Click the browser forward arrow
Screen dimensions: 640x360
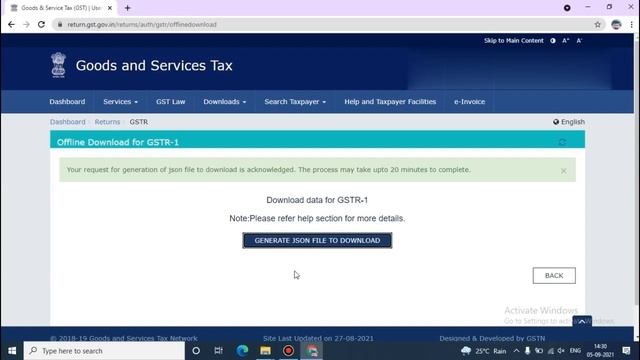[x=26, y=24]
